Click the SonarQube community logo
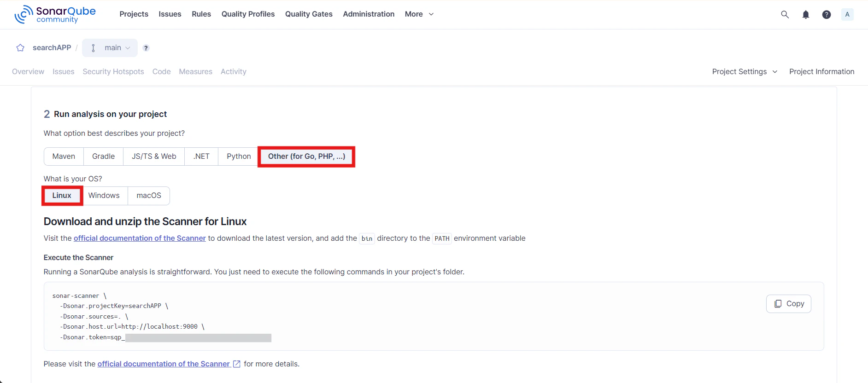 pyautogui.click(x=55, y=14)
